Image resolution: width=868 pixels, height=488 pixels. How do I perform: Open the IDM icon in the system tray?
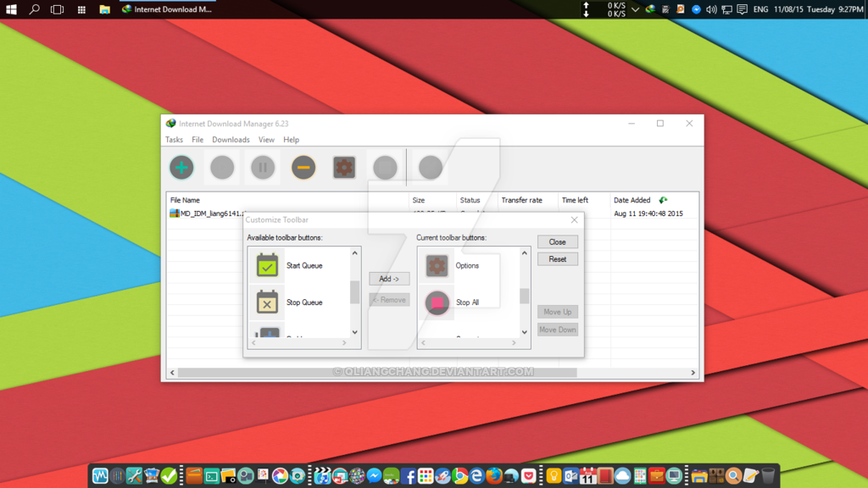[650, 9]
